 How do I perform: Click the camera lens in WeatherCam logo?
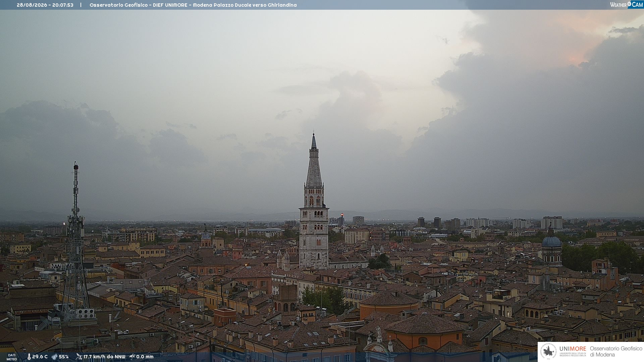[x=629, y=4]
